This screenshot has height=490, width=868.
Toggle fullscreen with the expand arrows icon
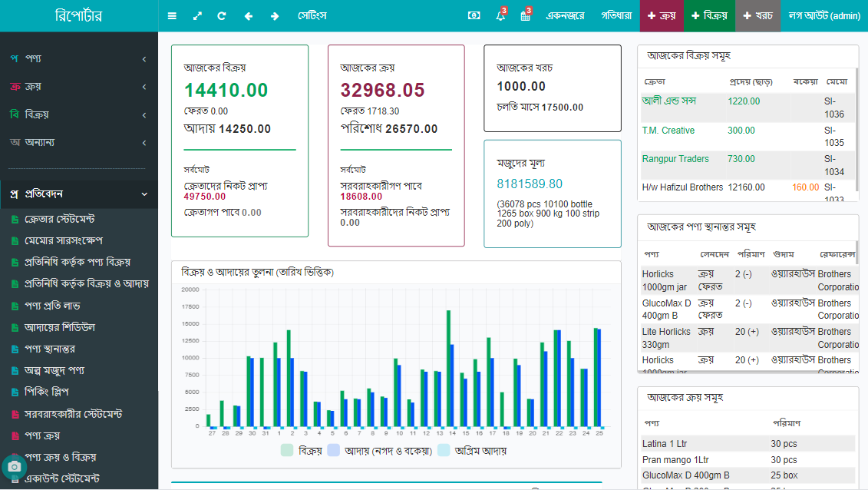(197, 16)
